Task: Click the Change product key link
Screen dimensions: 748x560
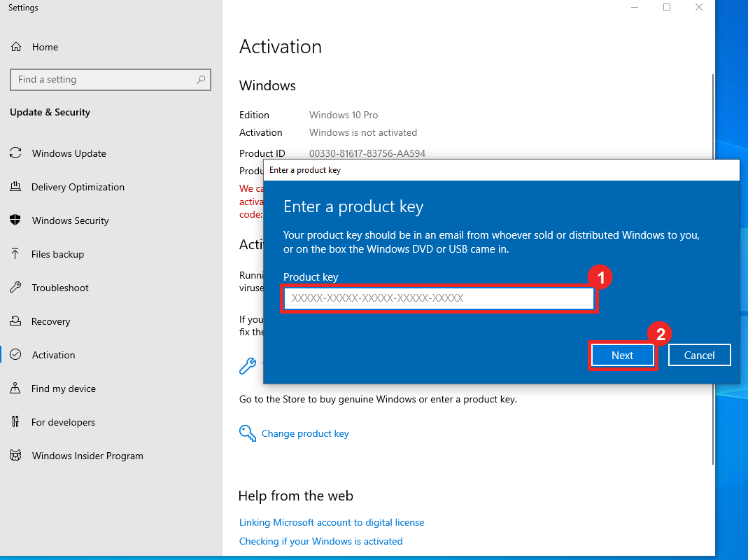Action: pos(305,433)
